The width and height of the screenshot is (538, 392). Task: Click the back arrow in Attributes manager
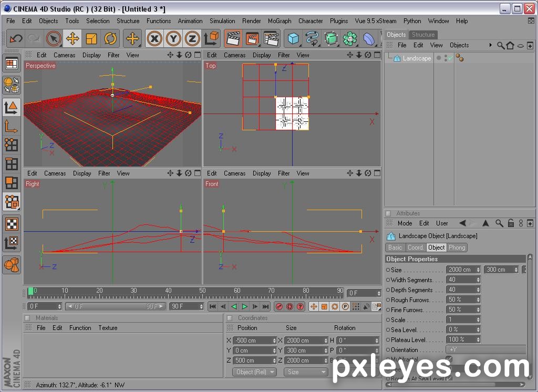[x=462, y=223]
